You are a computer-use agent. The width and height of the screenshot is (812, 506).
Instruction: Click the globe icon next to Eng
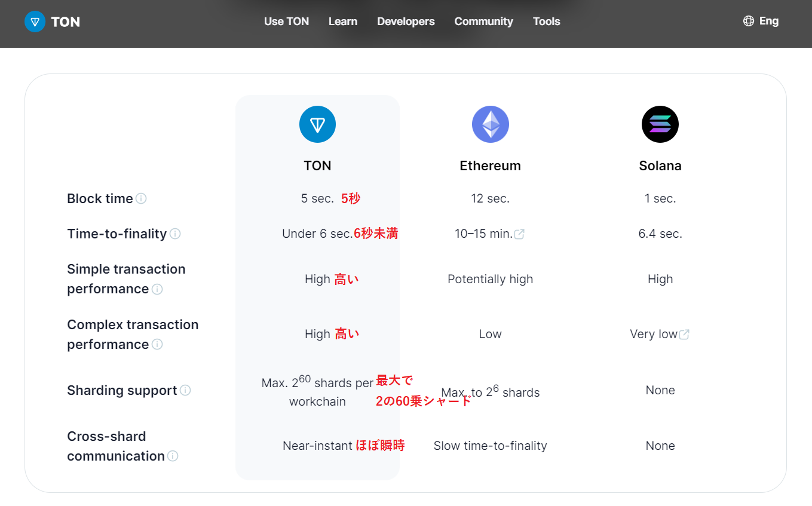(x=748, y=20)
